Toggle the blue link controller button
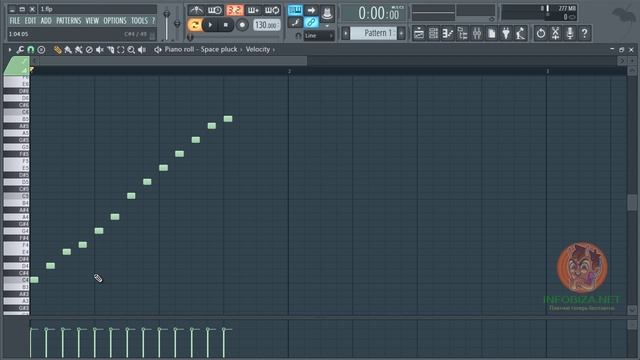The width and height of the screenshot is (640, 360). click(311, 22)
